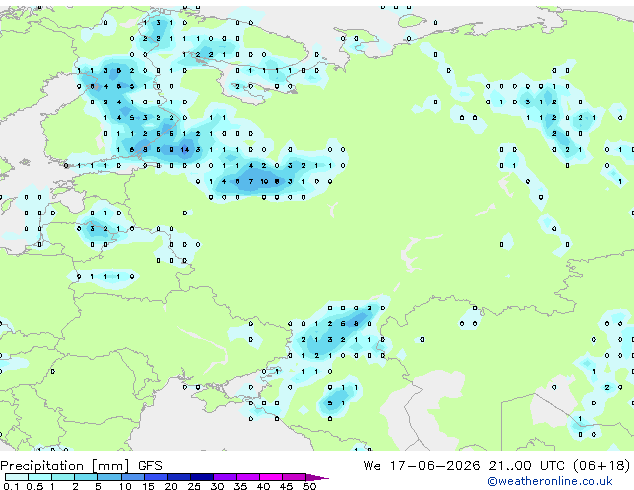Select the blue legend swatch between 15 and 20
Image resolution: width=634 pixels, height=490 pixels.
[x=156, y=477]
